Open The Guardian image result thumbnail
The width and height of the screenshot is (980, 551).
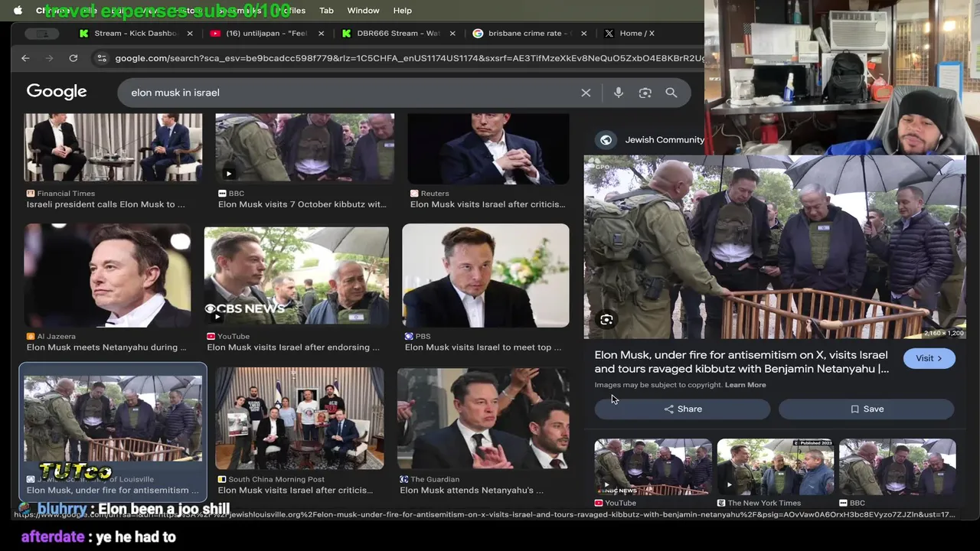483,419
